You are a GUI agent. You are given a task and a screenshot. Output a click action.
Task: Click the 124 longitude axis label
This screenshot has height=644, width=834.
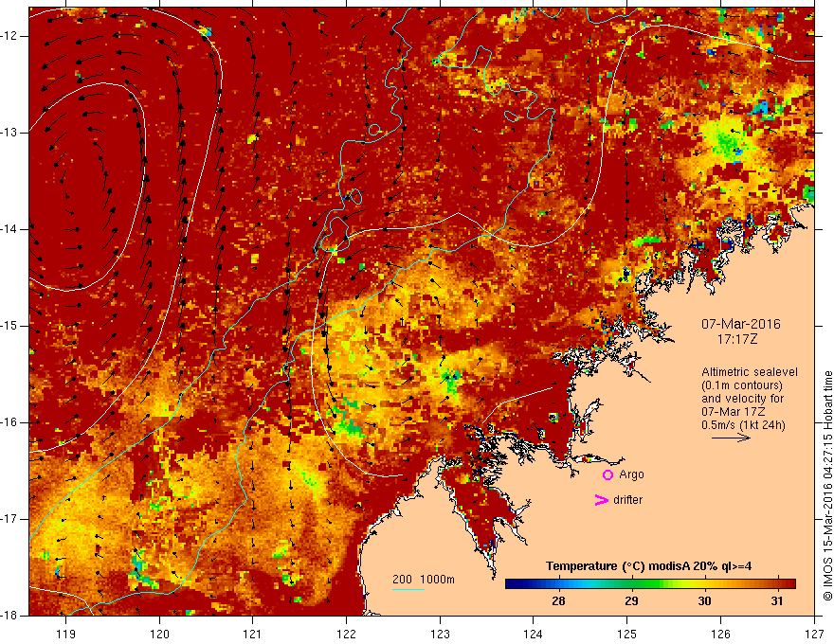(x=534, y=634)
